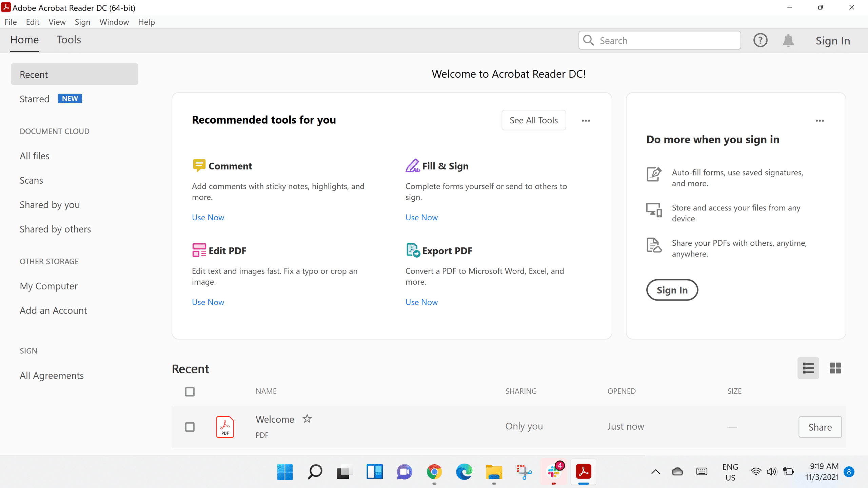Open the notifications bell

point(788,40)
